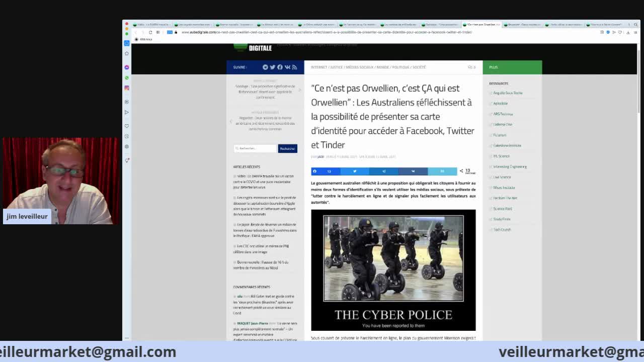The image size is (644, 362).
Task: Share article via Twitter share button
Action: pos(355,171)
